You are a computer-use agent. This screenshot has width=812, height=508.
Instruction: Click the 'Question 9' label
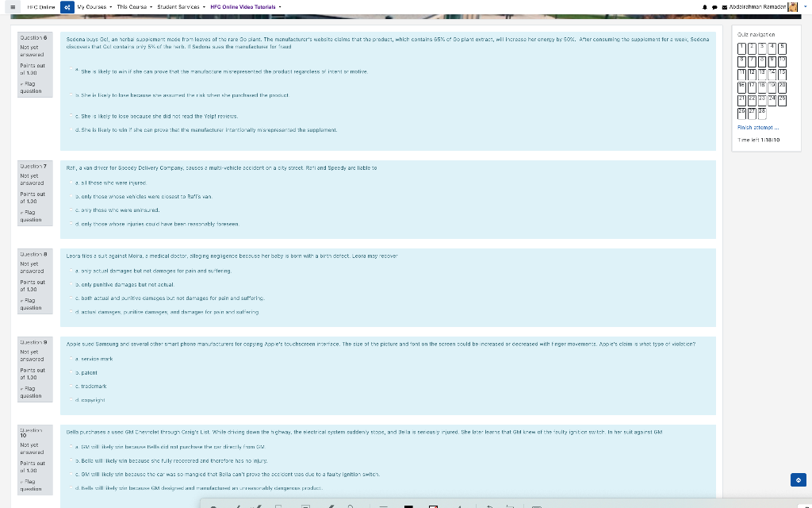(x=33, y=343)
